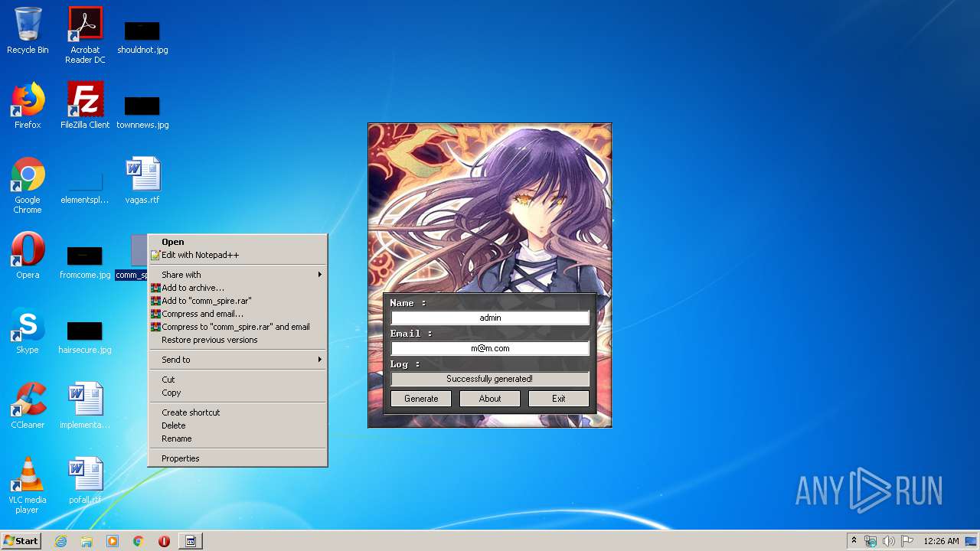Select vagas.rtf document icon
The width and height of the screenshot is (980, 551).
[142, 181]
